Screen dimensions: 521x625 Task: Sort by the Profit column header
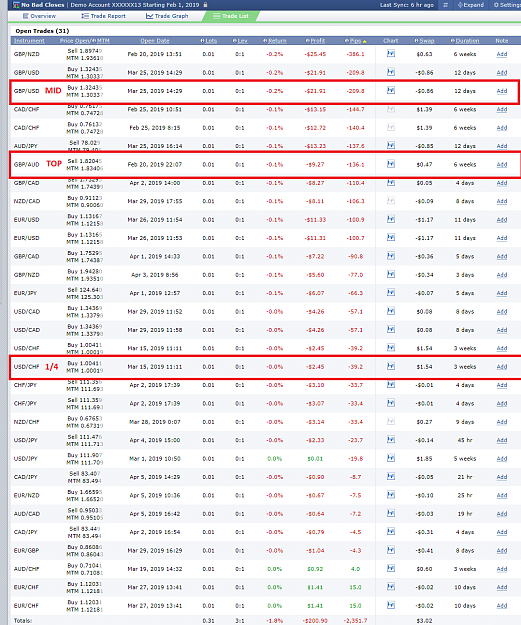point(318,41)
